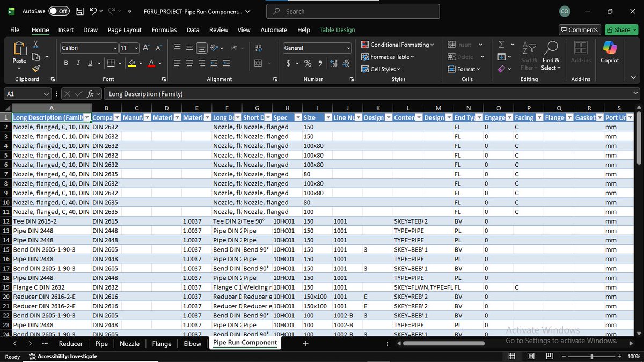Switch to Page Break Preview view icon
Image resolution: width=644 pixels, height=362 pixels.
[x=549, y=356]
